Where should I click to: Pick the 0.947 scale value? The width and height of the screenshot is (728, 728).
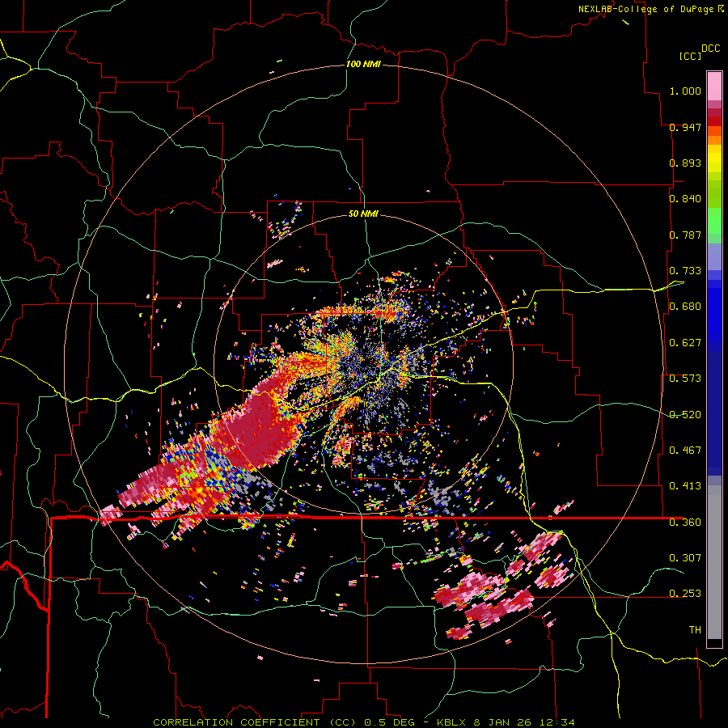tap(685, 127)
